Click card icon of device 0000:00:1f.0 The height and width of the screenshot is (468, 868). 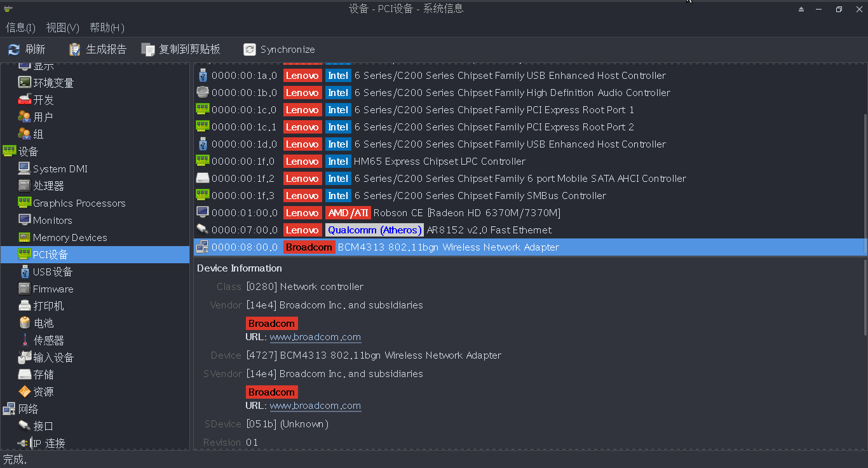coord(203,161)
